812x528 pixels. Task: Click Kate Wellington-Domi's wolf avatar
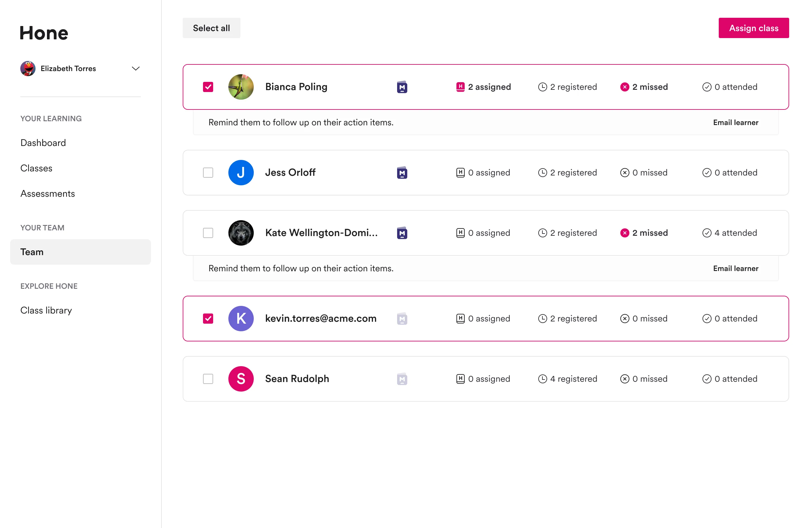click(241, 233)
